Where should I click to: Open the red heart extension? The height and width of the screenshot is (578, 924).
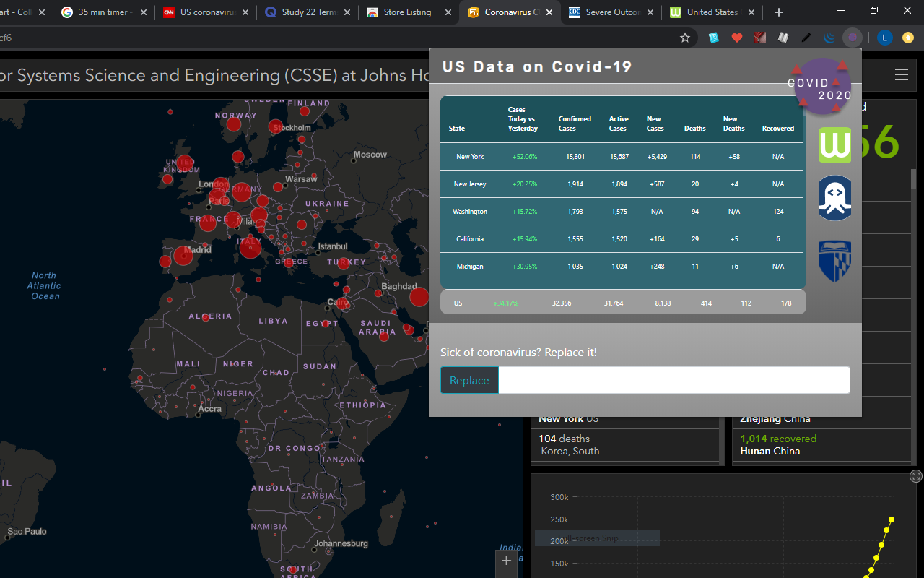(x=737, y=38)
